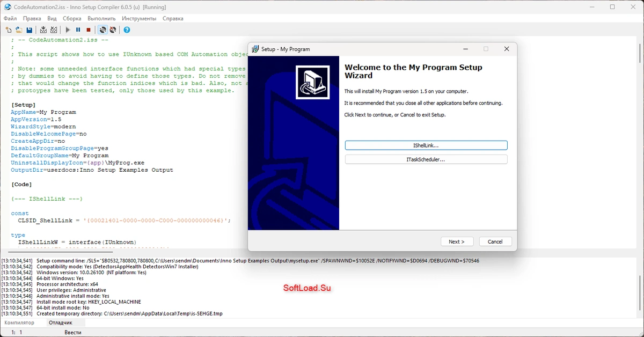Click the AppVersion=1.5 line
The height and width of the screenshot is (337, 644).
(36, 119)
